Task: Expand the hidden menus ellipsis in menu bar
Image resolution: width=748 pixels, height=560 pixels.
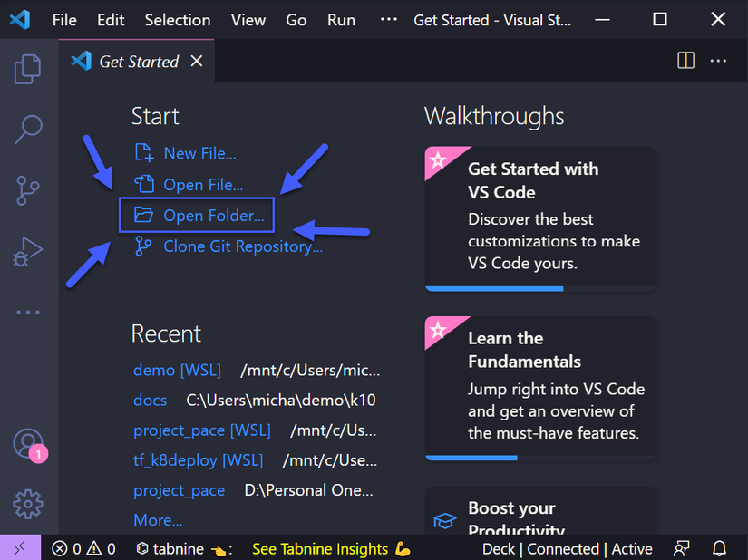Action: pyautogui.click(x=389, y=19)
